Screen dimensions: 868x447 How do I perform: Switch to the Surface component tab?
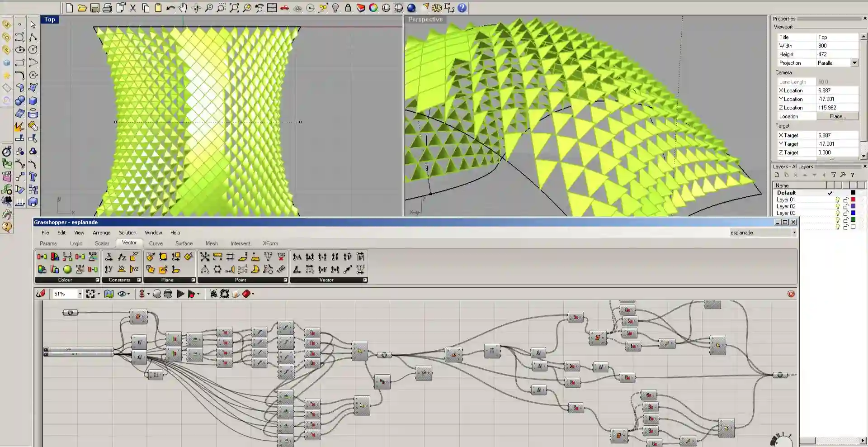point(184,243)
